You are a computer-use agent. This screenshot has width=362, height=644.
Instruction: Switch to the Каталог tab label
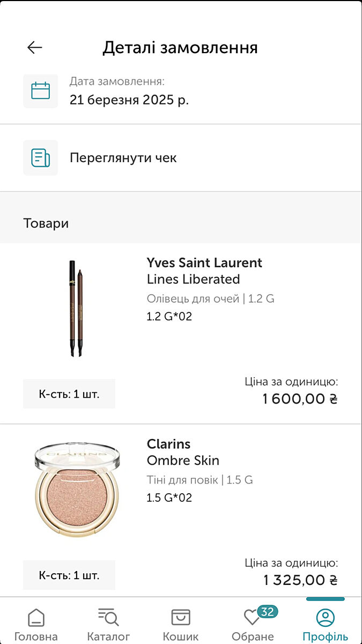coord(108,636)
